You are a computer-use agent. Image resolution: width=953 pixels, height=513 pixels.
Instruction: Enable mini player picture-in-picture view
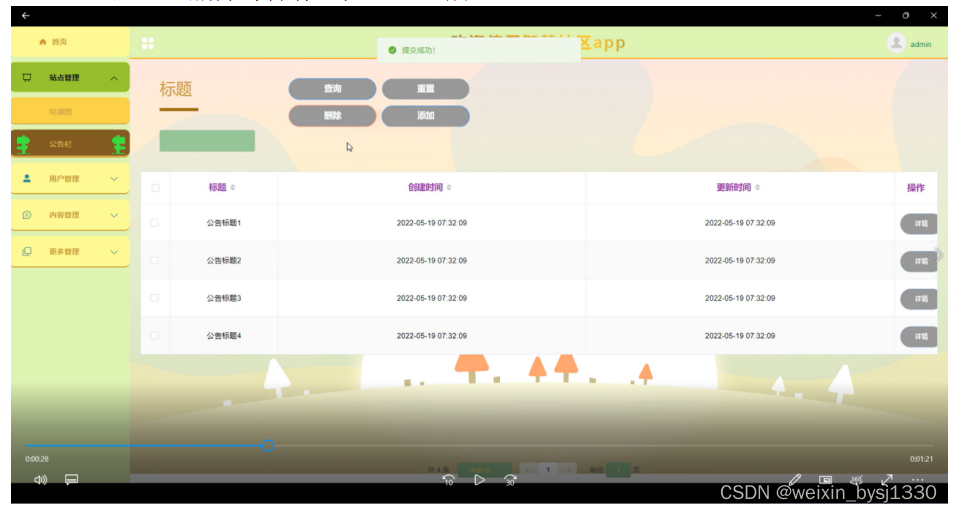click(x=825, y=480)
